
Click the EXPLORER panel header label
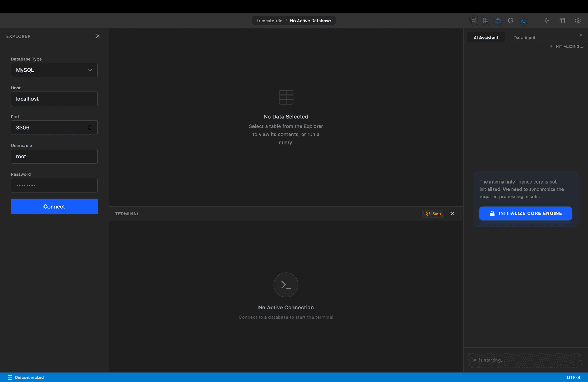tap(18, 36)
